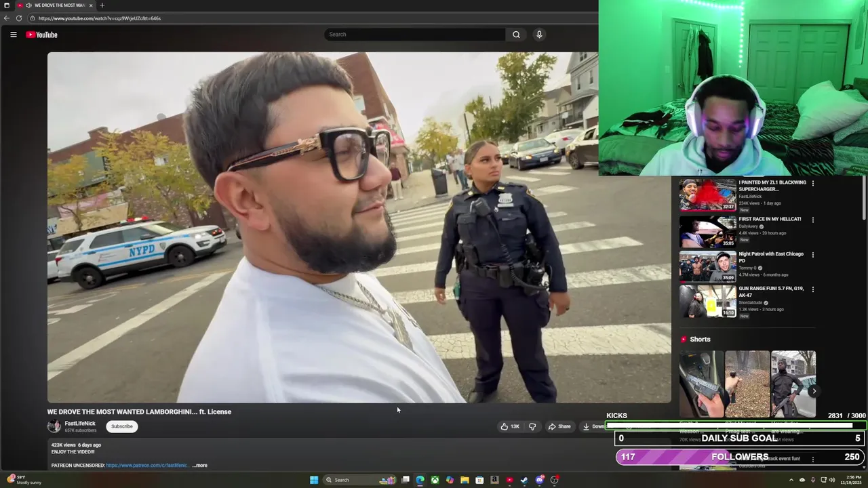
Task: Click the recommendations sidebar scrollbar
Action: 864,198
